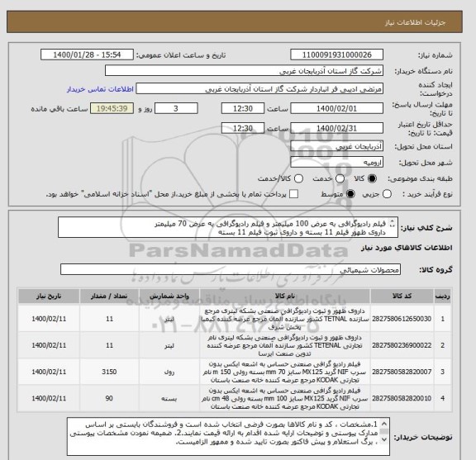The image size is (476, 460).
Task: Toggle the اسناد خزانه اسلامی payment checkbox
Action: [x=293, y=194]
